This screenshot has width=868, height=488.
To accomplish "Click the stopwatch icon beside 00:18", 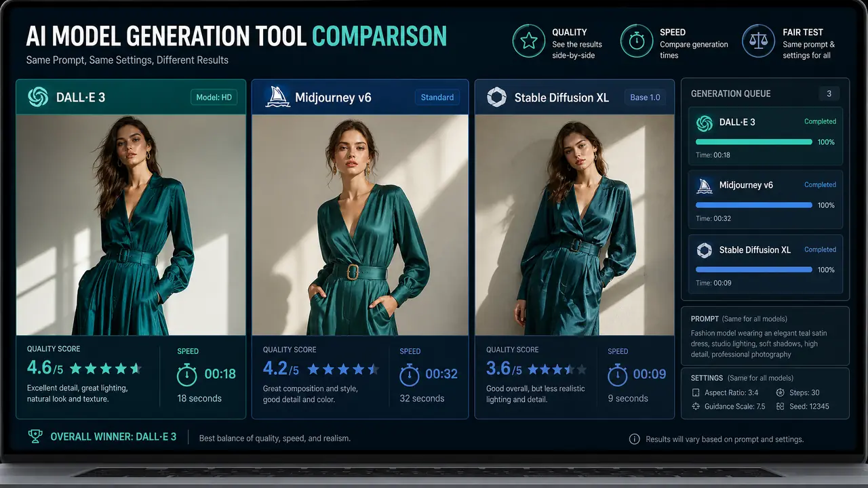I will (x=187, y=374).
